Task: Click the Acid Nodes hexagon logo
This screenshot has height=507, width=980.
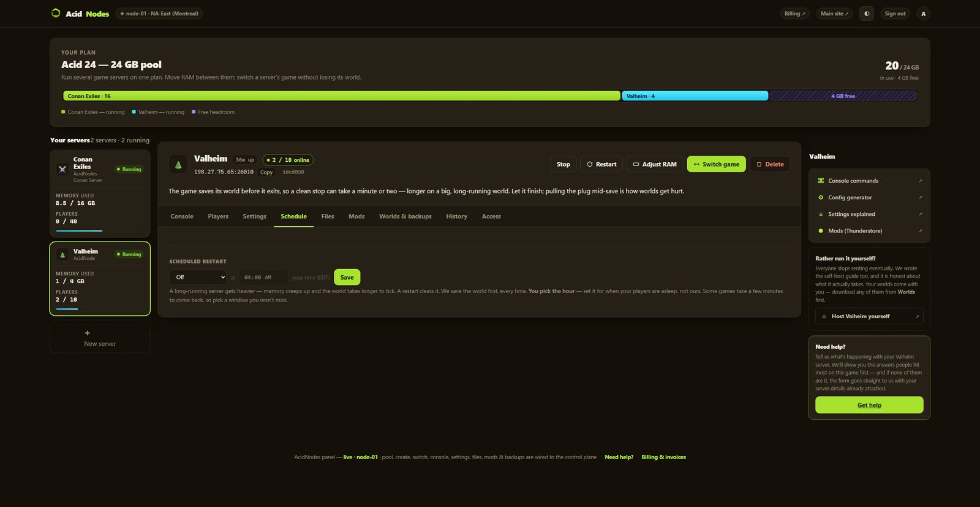Action: [x=56, y=13]
